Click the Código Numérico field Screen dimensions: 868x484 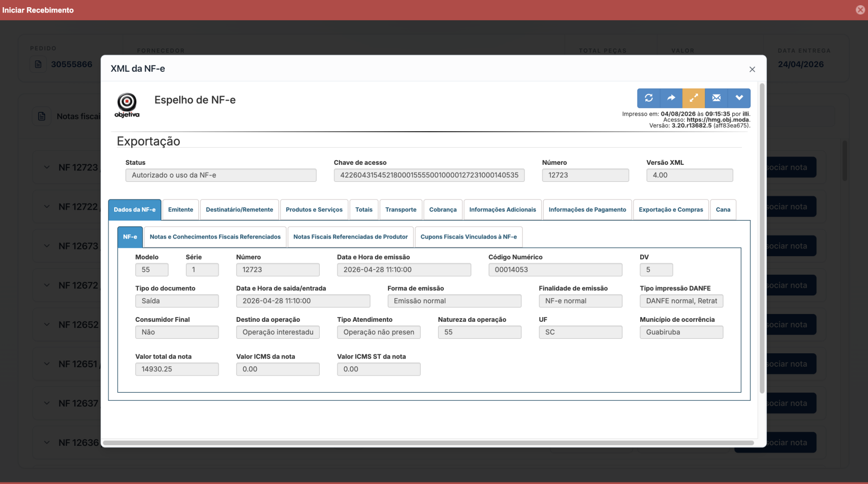[555, 270]
